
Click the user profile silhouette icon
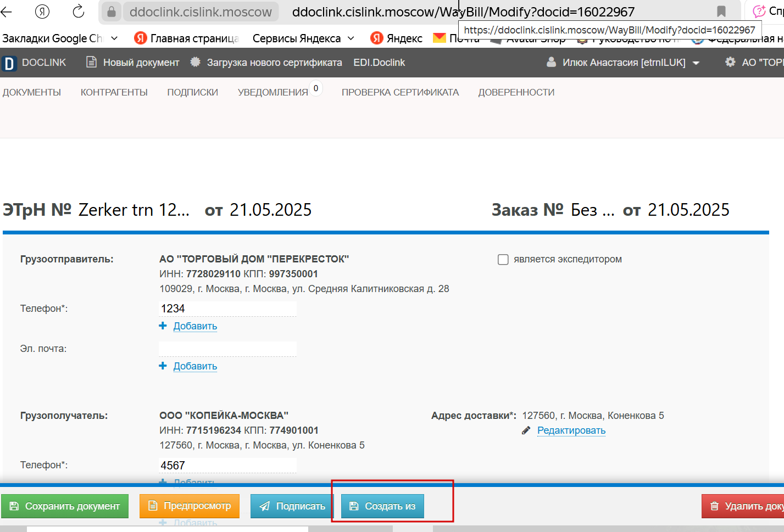(x=551, y=62)
